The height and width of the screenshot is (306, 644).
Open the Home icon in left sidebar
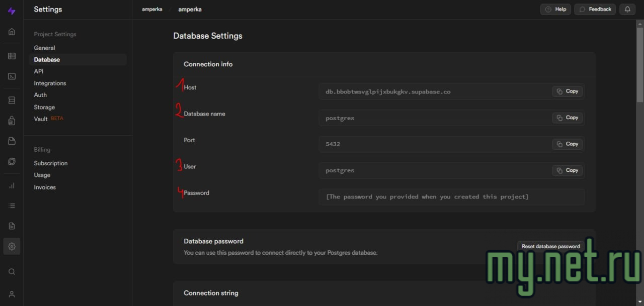click(12, 32)
